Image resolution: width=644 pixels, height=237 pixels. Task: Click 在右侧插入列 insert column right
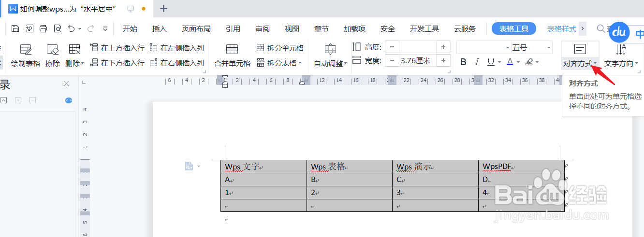pyautogui.click(x=176, y=63)
